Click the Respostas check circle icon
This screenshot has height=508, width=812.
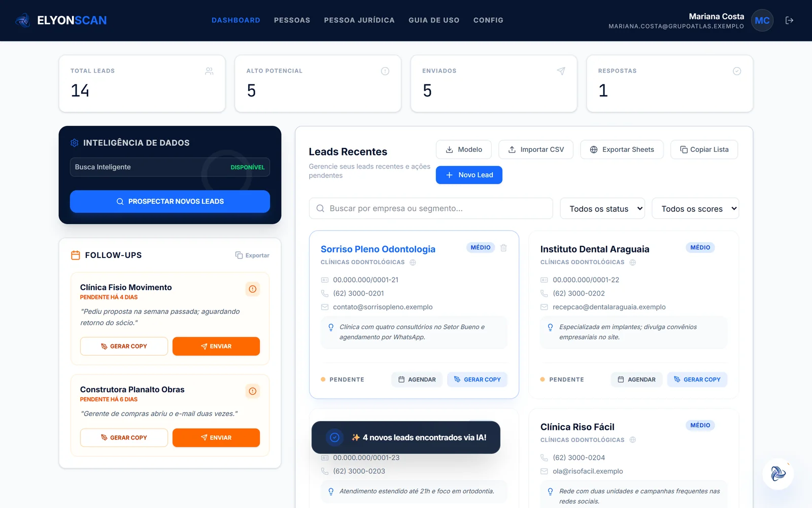(737, 71)
